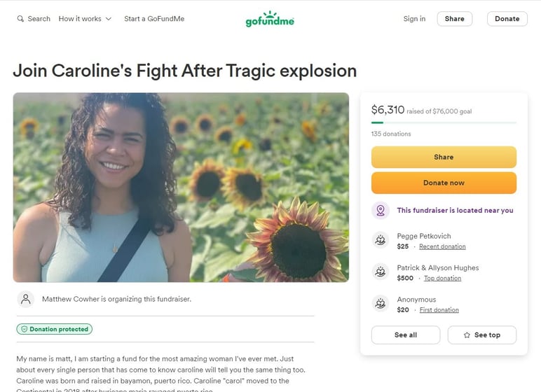The width and height of the screenshot is (541, 392).
Task: Click the Sign in link
Action: [x=414, y=19]
